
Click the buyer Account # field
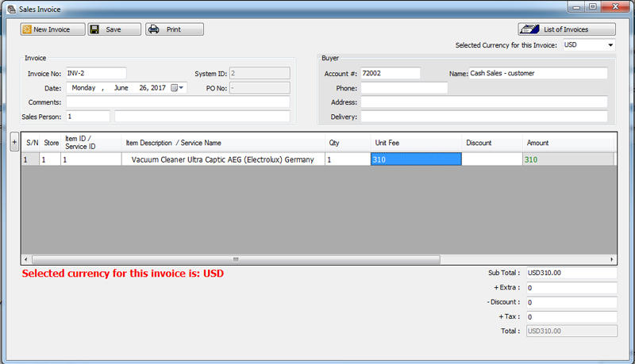391,73
